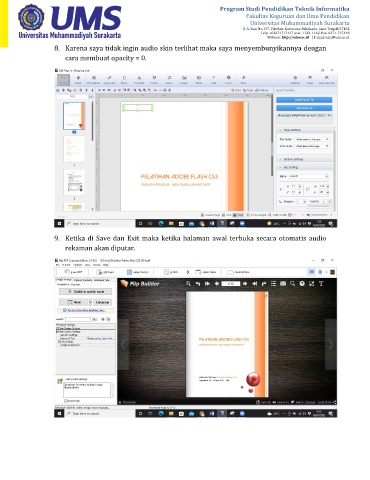The height and width of the screenshot is (480, 370).
Task: Open the Flip Audio dropdown
Action: (x=312, y=139)
